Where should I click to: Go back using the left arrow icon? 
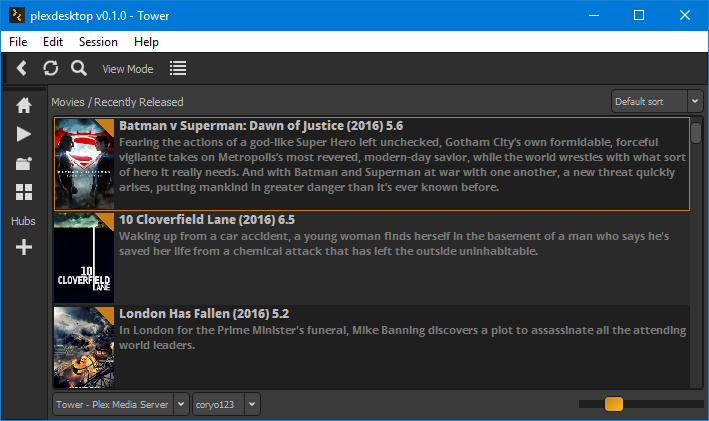click(x=21, y=68)
